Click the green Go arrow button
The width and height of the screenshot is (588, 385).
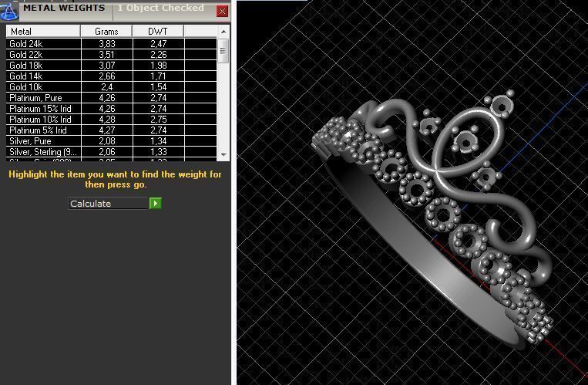(x=156, y=204)
